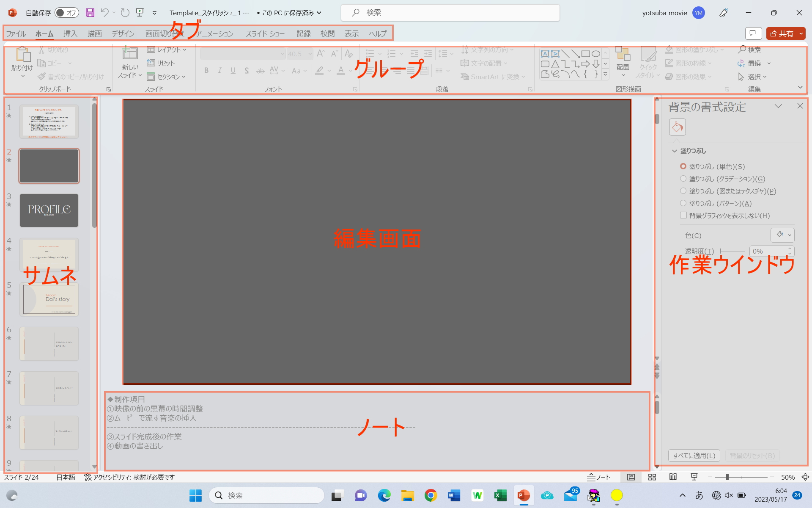
Task: Select 塗りつぶし (グラデーション) radio button
Action: (x=683, y=179)
